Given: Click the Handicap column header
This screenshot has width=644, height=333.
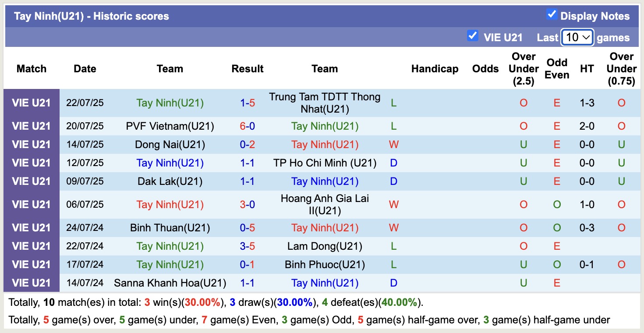Looking at the screenshot, I should point(435,69).
